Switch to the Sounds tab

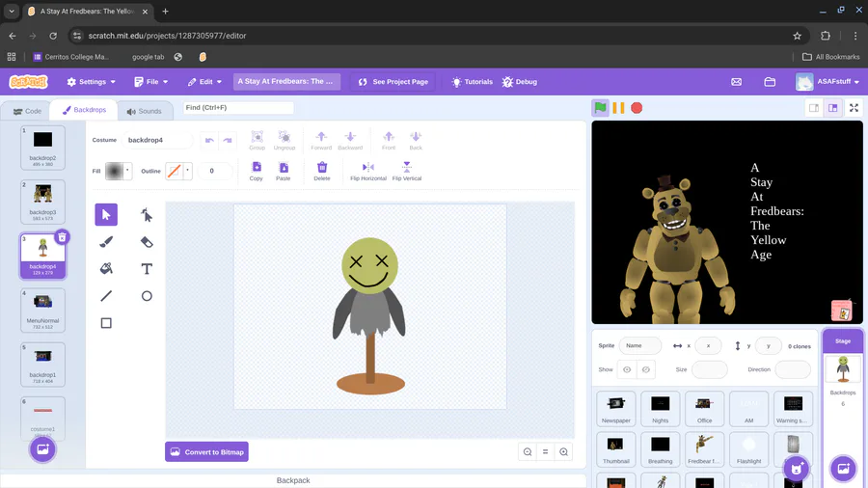(145, 111)
